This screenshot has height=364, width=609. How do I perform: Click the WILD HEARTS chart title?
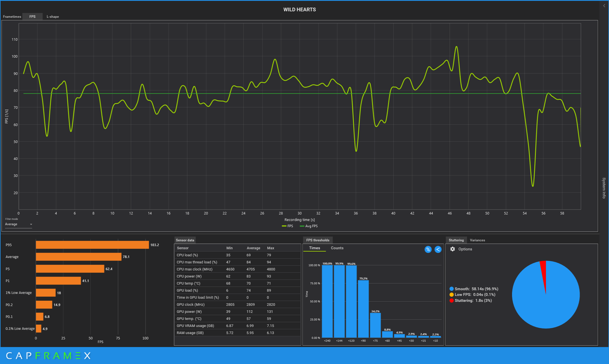tap(300, 10)
